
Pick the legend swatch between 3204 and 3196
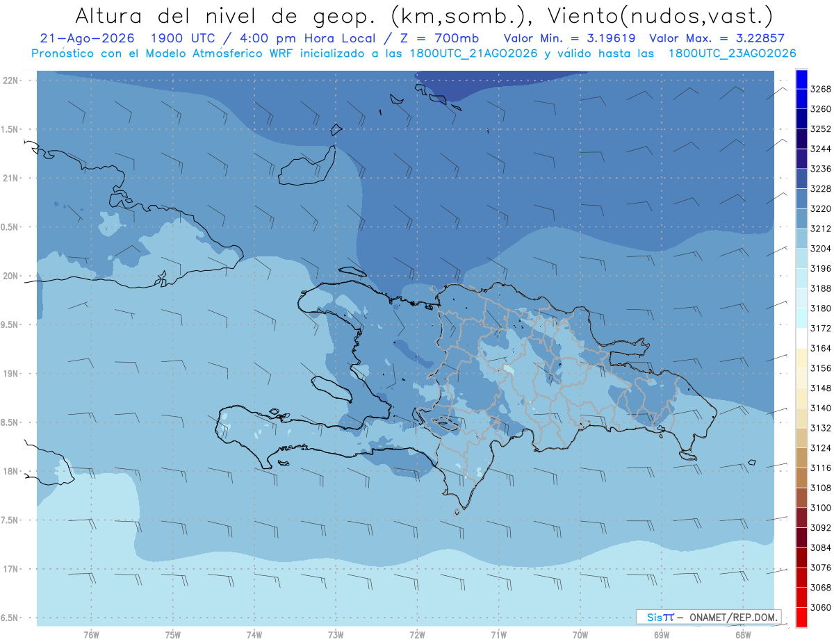801,258
